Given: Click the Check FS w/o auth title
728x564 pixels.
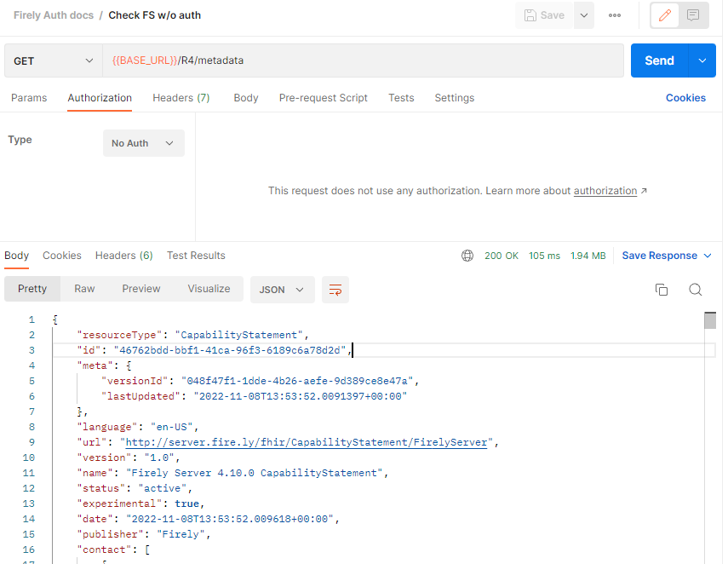Looking at the screenshot, I should (x=155, y=15).
